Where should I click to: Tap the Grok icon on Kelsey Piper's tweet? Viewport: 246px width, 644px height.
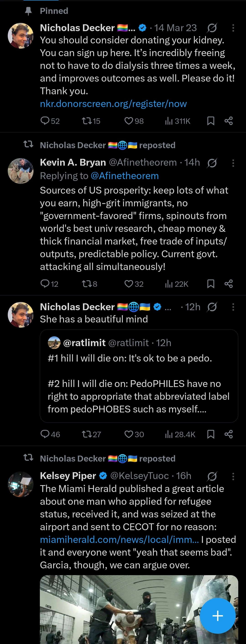(212, 477)
